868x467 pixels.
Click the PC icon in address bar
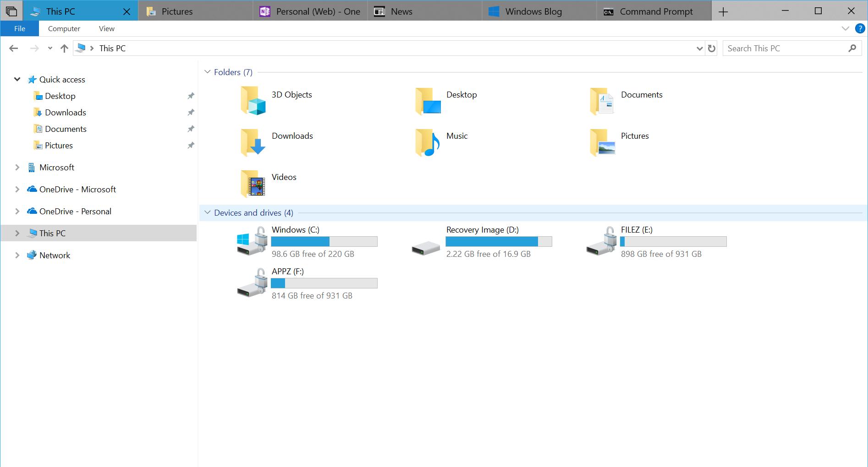[81, 48]
